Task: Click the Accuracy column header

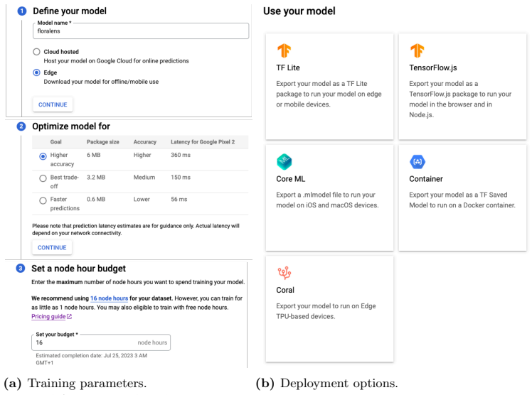Action: click(x=145, y=142)
